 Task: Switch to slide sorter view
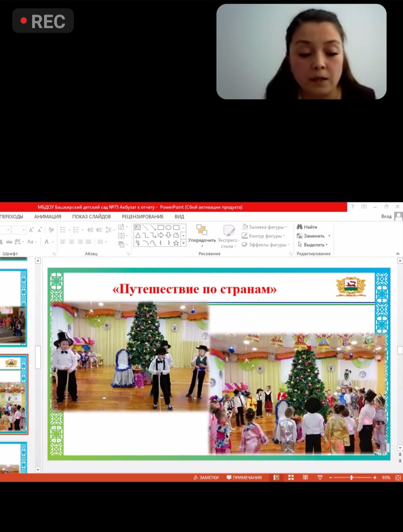pos(291,478)
